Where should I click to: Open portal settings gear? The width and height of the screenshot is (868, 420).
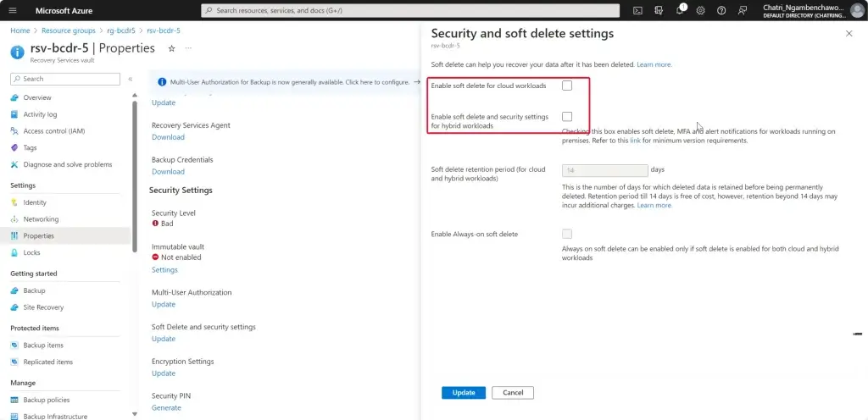tap(700, 10)
